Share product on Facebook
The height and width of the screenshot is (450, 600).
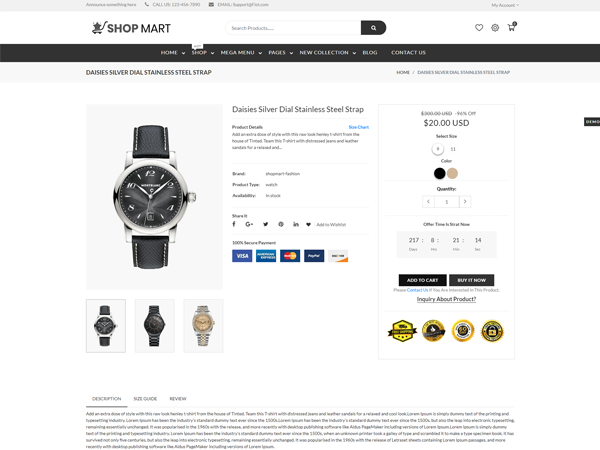coord(234,224)
